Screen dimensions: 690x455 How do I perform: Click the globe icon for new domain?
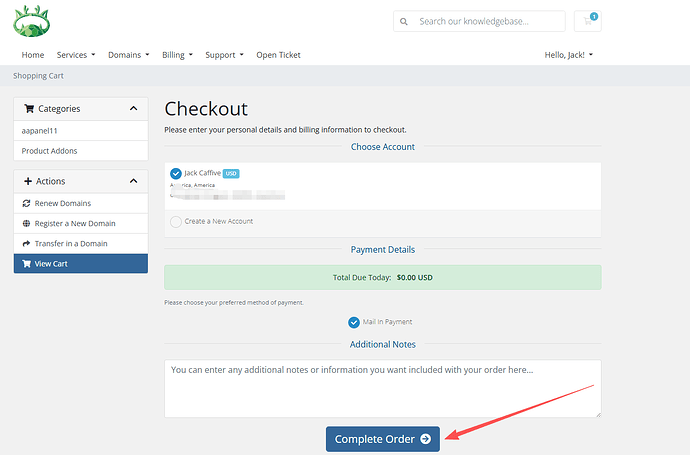point(26,223)
